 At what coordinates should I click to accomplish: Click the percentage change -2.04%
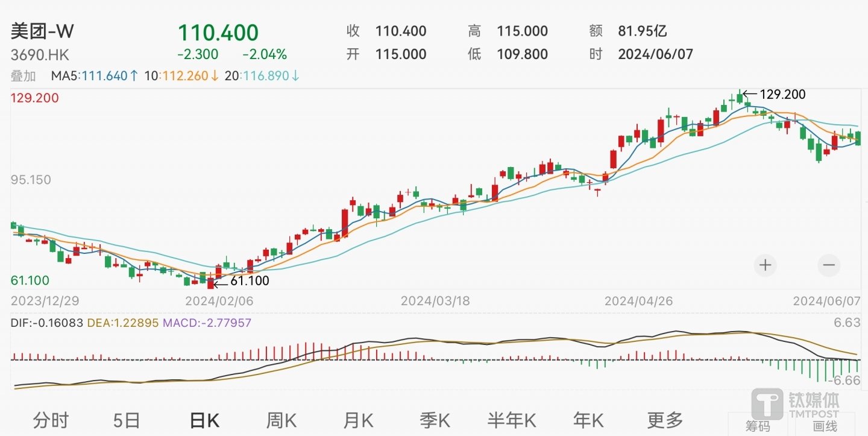[x=265, y=54]
